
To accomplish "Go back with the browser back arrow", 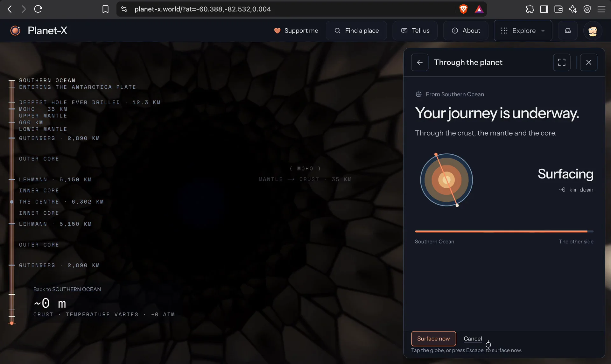I will (x=10, y=9).
